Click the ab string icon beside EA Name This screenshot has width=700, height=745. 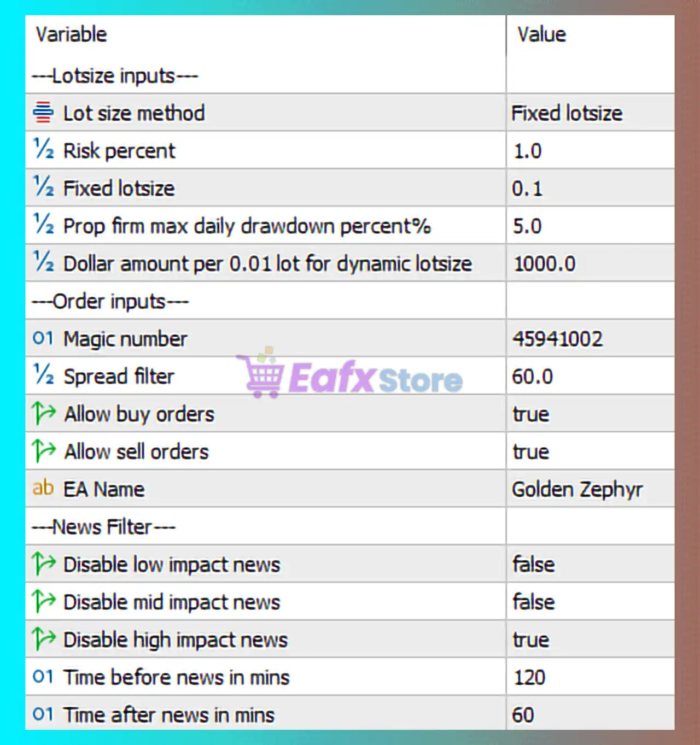[43, 488]
